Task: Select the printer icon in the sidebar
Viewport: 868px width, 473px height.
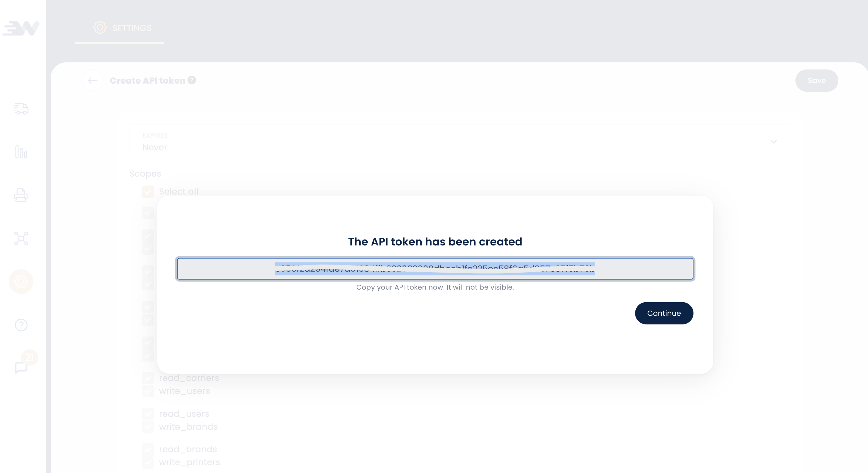Action: click(21, 195)
